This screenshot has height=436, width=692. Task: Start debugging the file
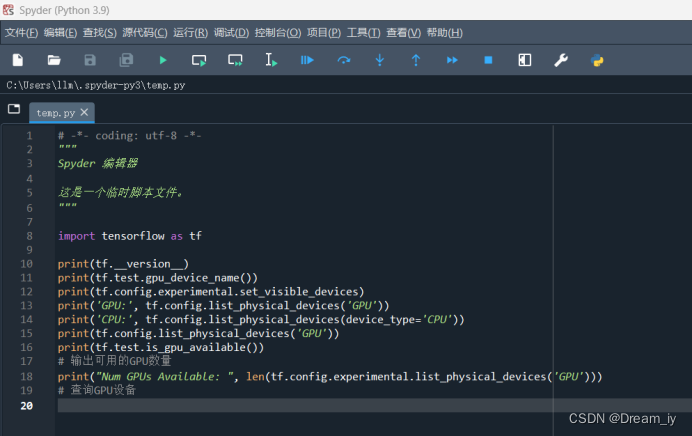(x=307, y=60)
